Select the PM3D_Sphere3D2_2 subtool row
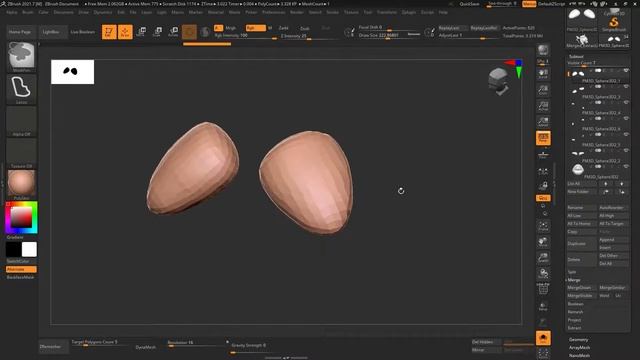This screenshot has height=360, width=640. [599, 156]
